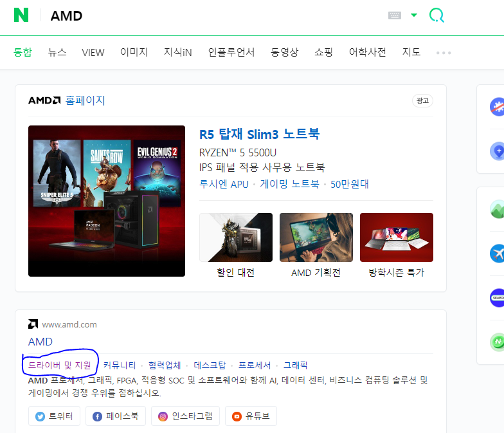Screen dimensions: 504x433
Task: Click the AMD description text snippet
Action: pos(228,387)
